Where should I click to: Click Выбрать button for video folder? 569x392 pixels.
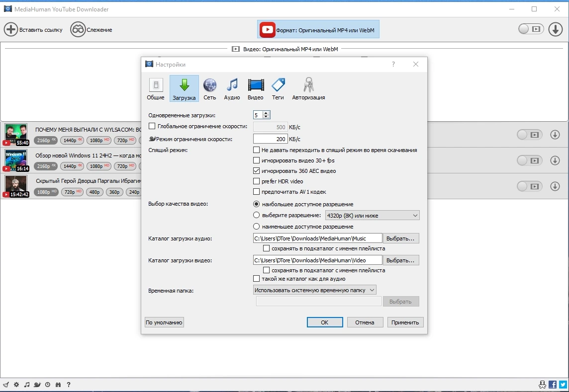tap(400, 260)
